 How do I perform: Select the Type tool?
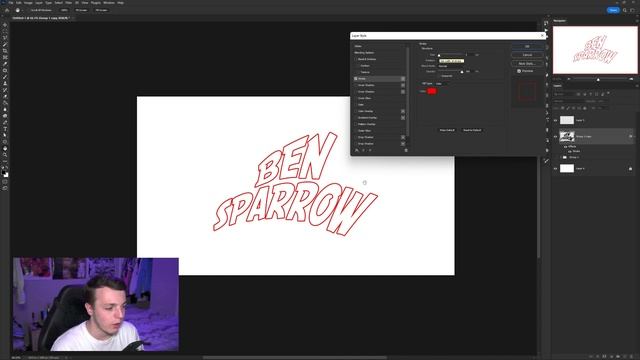(5, 129)
